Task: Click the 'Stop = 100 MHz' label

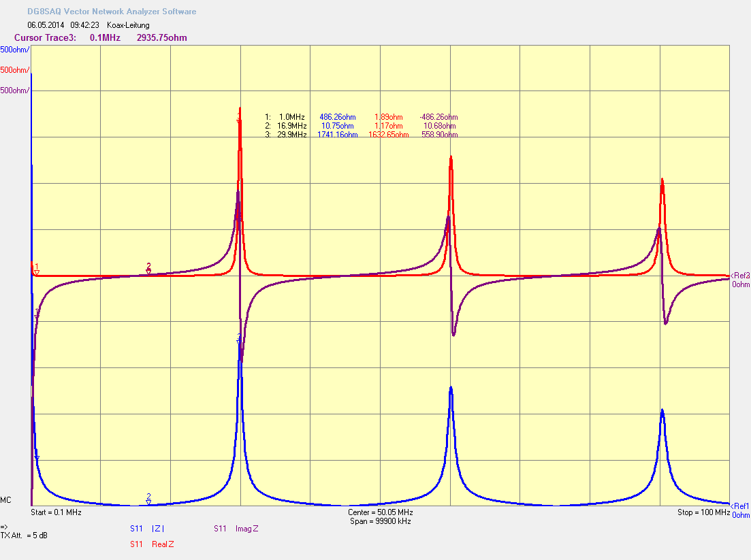Action: [x=703, y=512]
